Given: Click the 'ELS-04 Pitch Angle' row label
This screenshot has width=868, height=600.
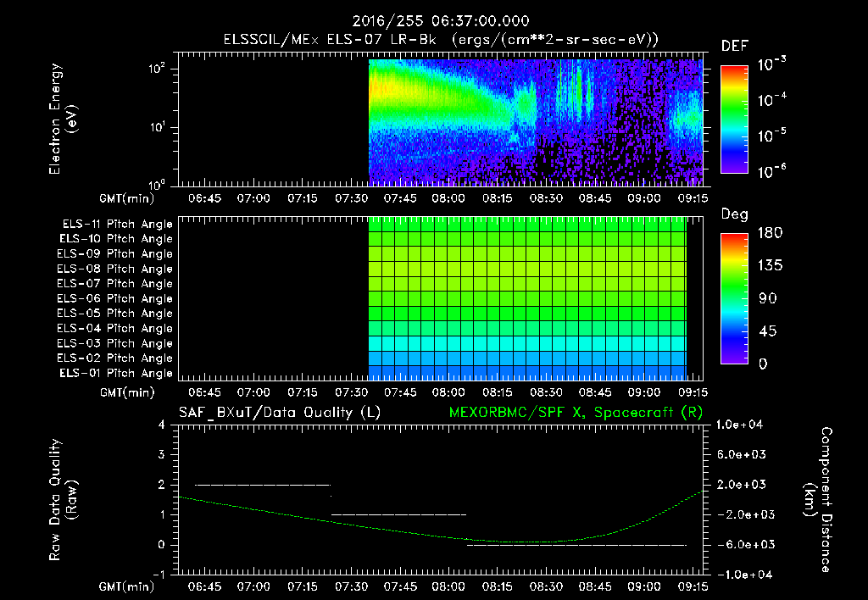Looking at the screenshot, I should 114,329.
